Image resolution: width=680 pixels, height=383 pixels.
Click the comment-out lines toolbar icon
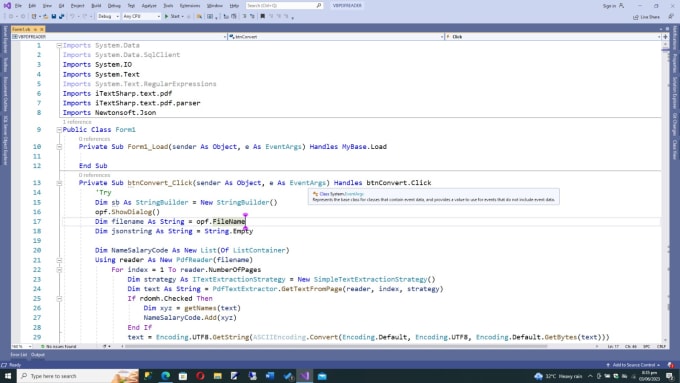(244, 16)
